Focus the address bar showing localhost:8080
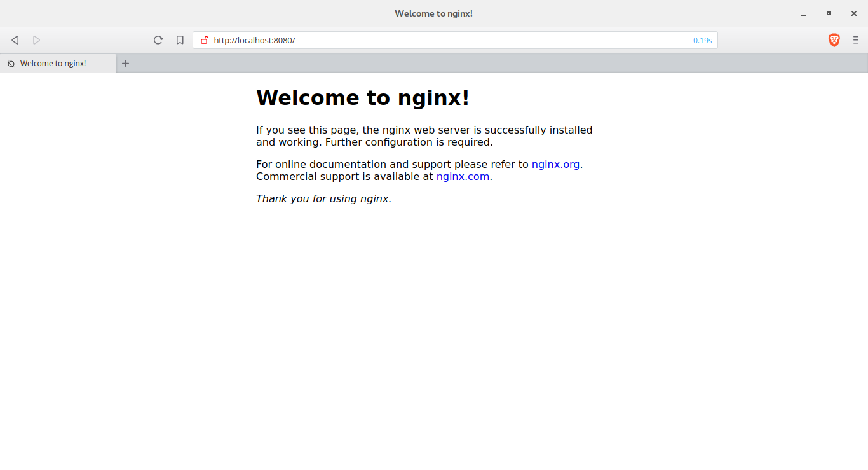This screenshot has width=868, height=470. pyautogui.click(x=445, y=40)
